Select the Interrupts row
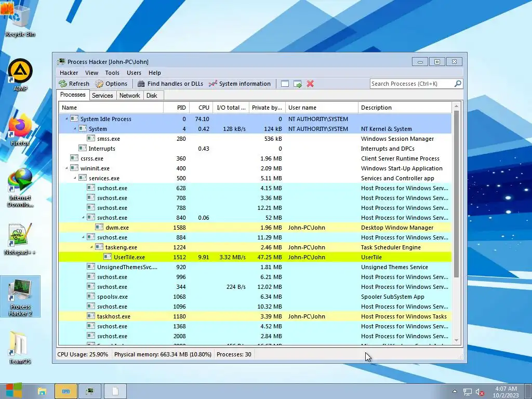Image resolution: width=532 pixels, height=399 pixels. click(x=255, y=148)
